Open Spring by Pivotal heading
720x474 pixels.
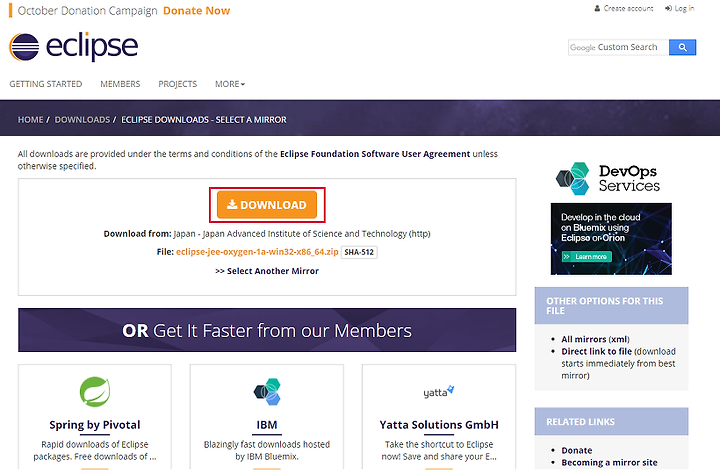click(95, 425)
